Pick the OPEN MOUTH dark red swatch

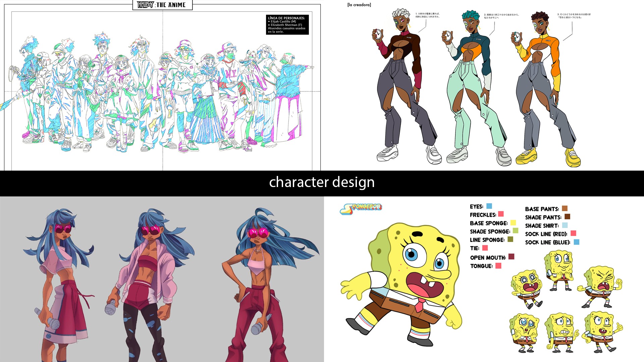511,257
